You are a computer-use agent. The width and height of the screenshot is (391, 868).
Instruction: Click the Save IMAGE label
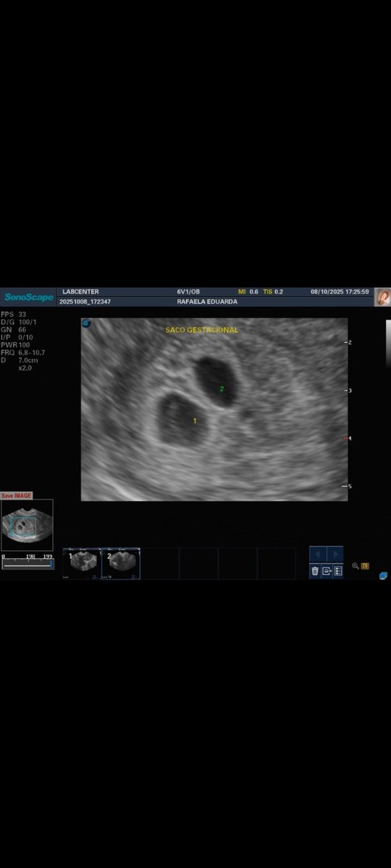[x=17, y=495]
